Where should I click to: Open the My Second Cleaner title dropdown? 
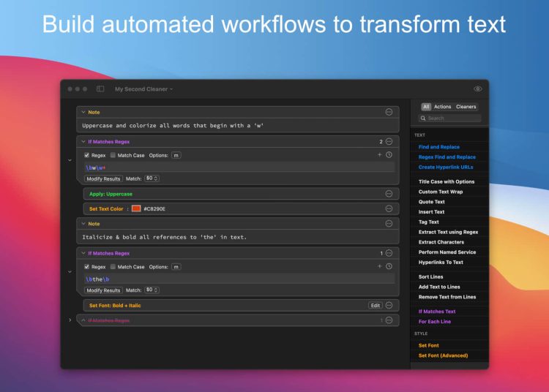pos(143,89)
